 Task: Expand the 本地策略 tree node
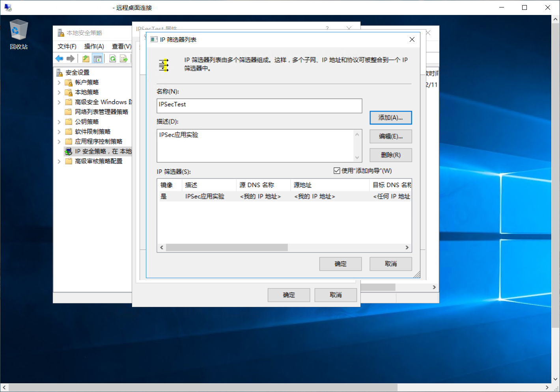click(59, 92)
